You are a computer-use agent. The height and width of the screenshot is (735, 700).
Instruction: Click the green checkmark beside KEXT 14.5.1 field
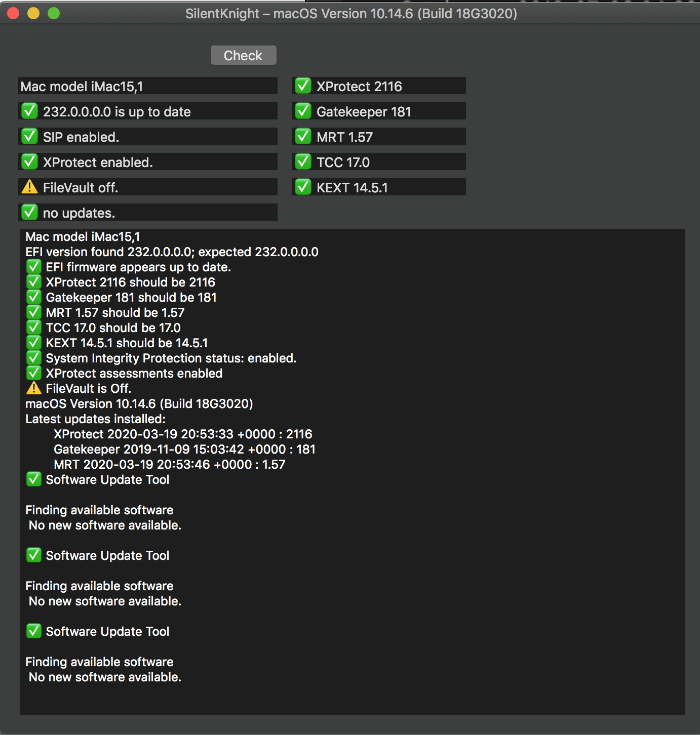pyautogui.click(x=303, y=187)
